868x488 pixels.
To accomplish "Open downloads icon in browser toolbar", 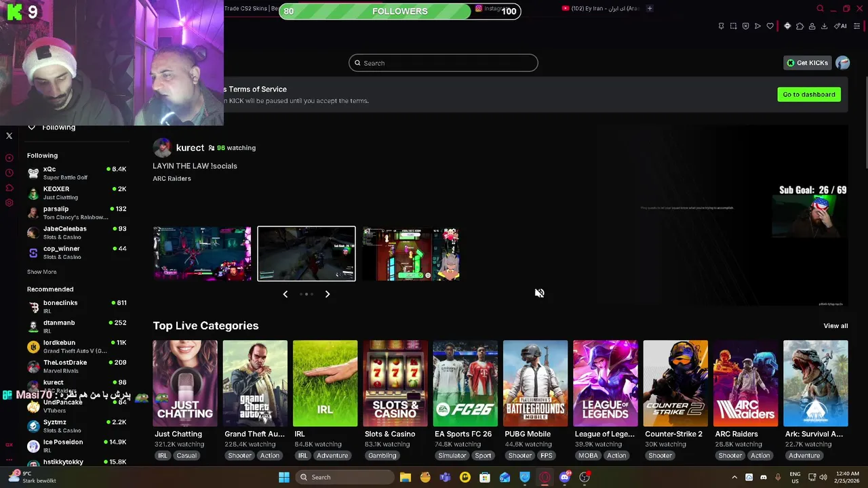I will (824, 26).
